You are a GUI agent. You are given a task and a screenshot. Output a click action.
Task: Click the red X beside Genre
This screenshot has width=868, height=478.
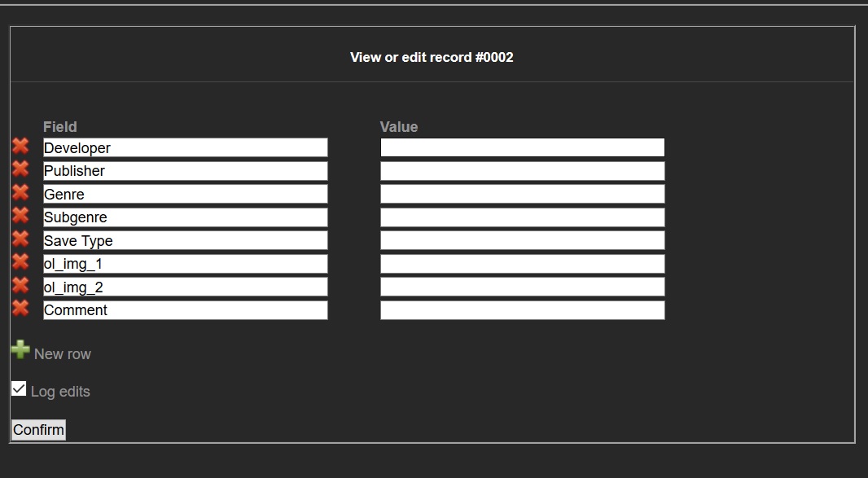click(x=20, y=192)
